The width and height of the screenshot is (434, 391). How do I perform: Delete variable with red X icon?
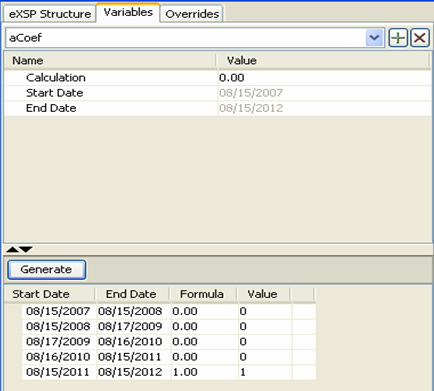coord(420,38)
